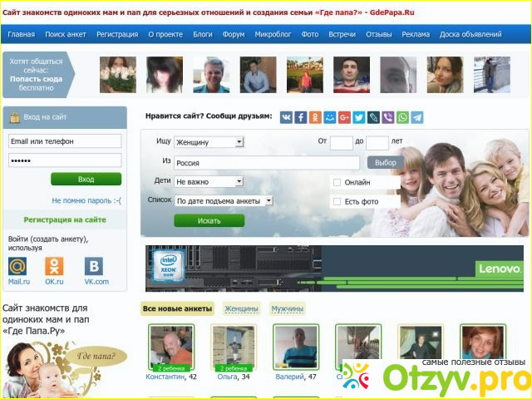Tick the Есть фото checkbox

(x=337, y=201)
